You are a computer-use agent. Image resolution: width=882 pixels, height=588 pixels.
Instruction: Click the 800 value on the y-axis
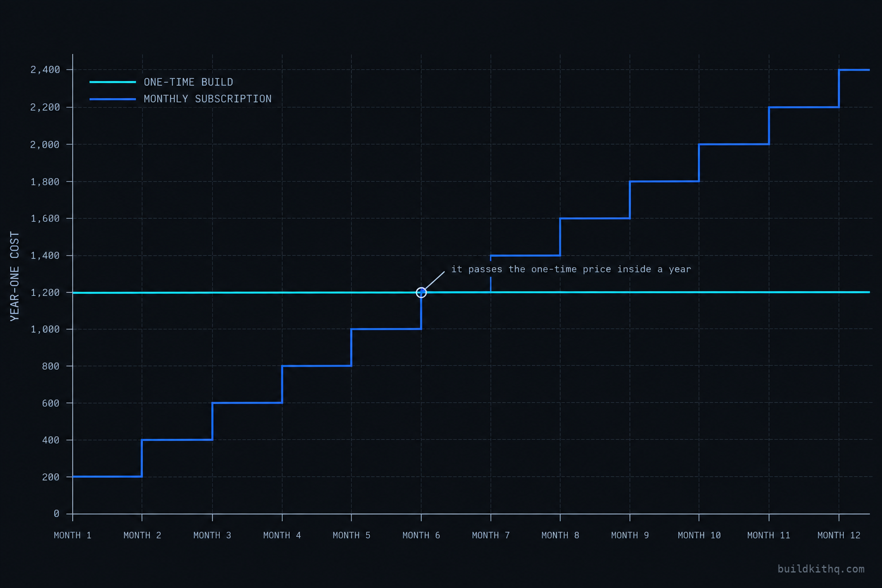(x=51, y=366)
